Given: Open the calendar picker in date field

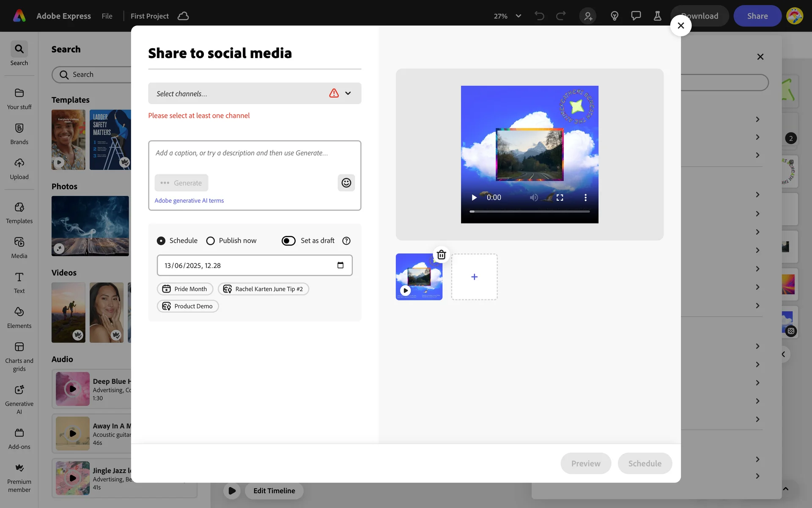Looking at the screenshot, I should (340, 265).
